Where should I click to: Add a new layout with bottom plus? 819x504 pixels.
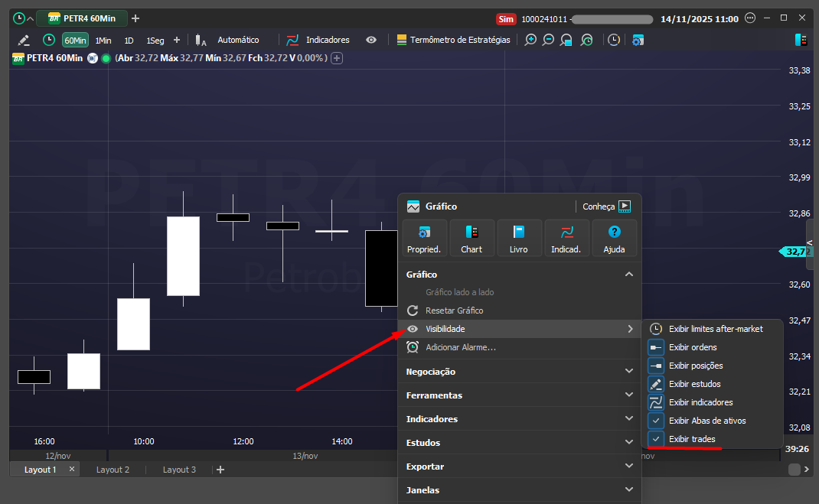click(x=220, y=470)
